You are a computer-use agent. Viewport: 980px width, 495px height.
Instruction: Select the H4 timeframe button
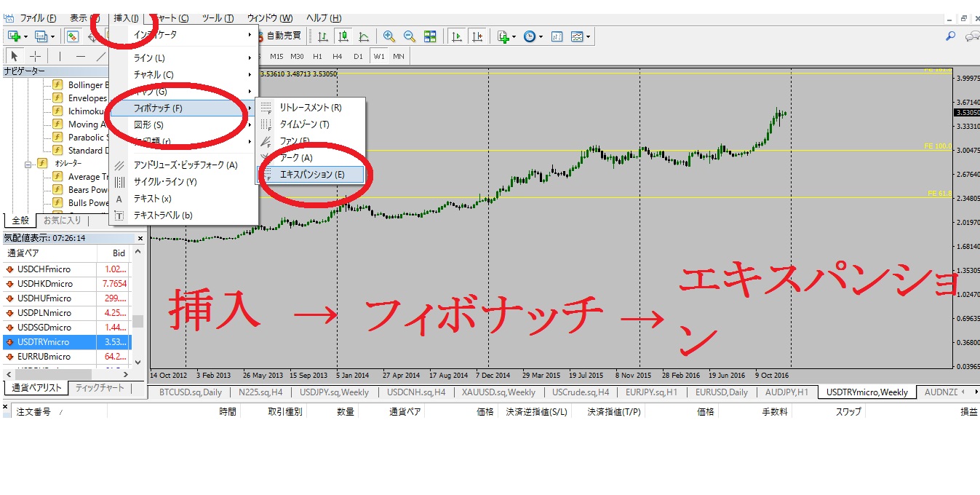[337, 56]
